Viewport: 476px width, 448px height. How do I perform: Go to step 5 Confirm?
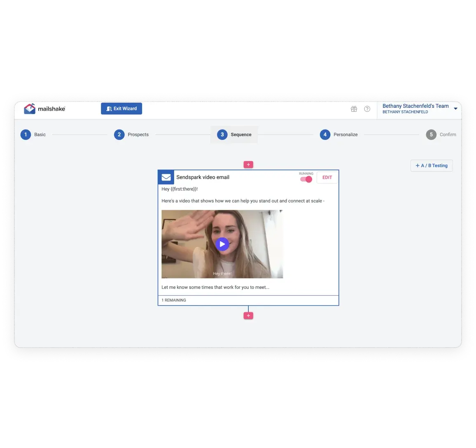click(x=441, y=135)
